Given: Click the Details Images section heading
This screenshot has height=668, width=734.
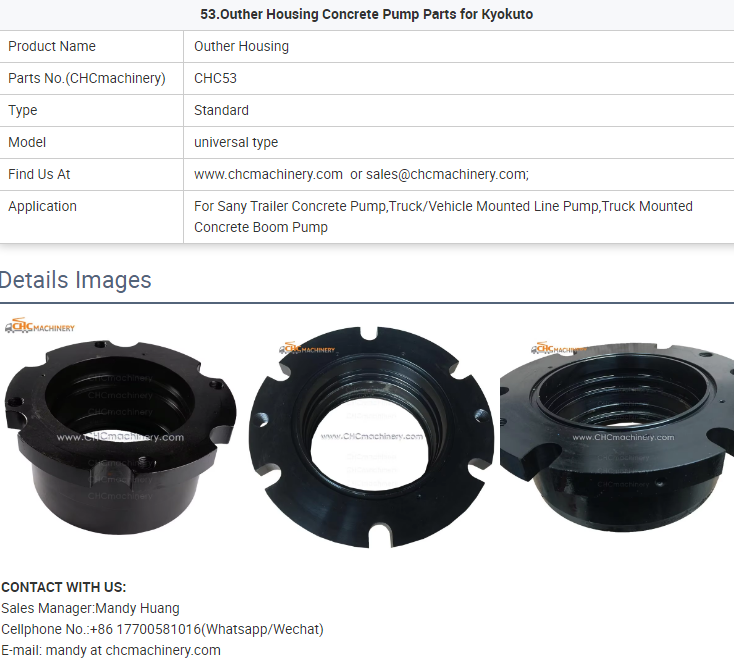Looking at the screenshot, I should pos(75,280).
